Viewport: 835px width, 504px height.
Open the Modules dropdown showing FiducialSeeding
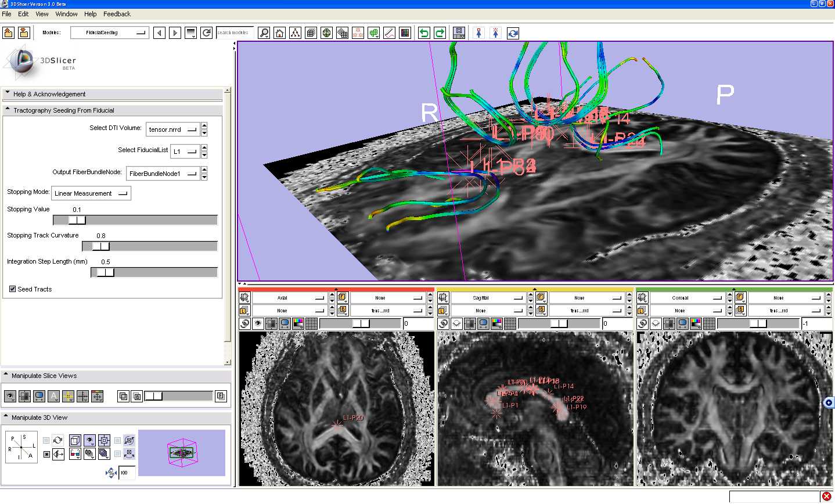tap(109, 33)
